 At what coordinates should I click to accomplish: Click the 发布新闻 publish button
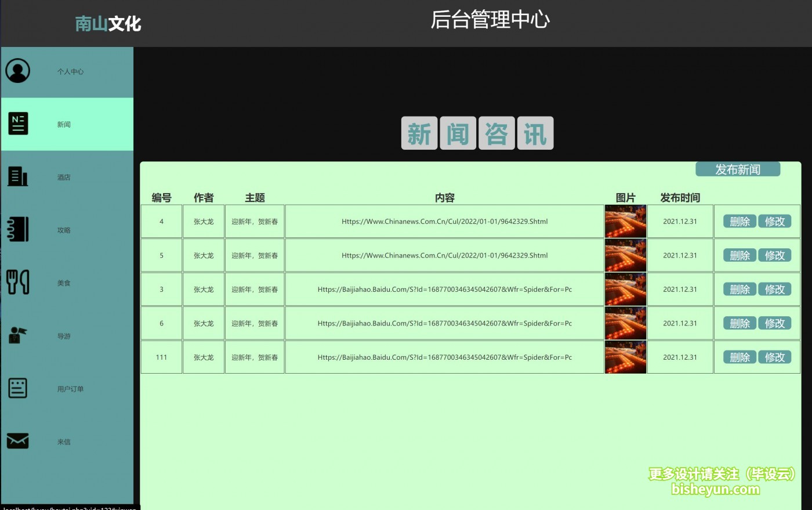coord(738,169)
